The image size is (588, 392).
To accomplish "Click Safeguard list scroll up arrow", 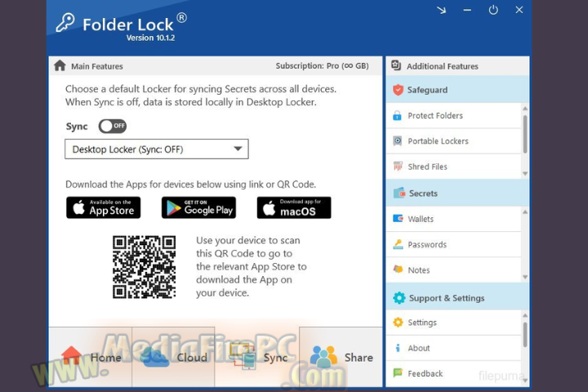I will tap(525, 109).
